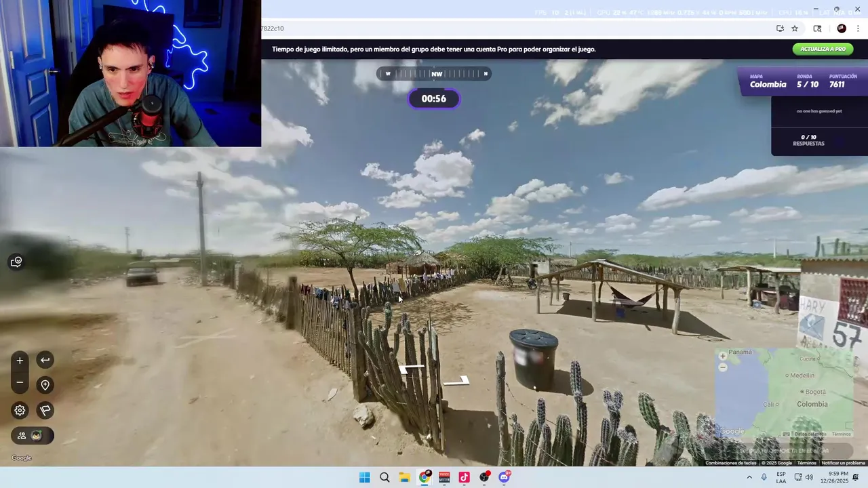Click the address bar URL text
The height and width of the screenshot is (488, 868).
tap(272, 28)
